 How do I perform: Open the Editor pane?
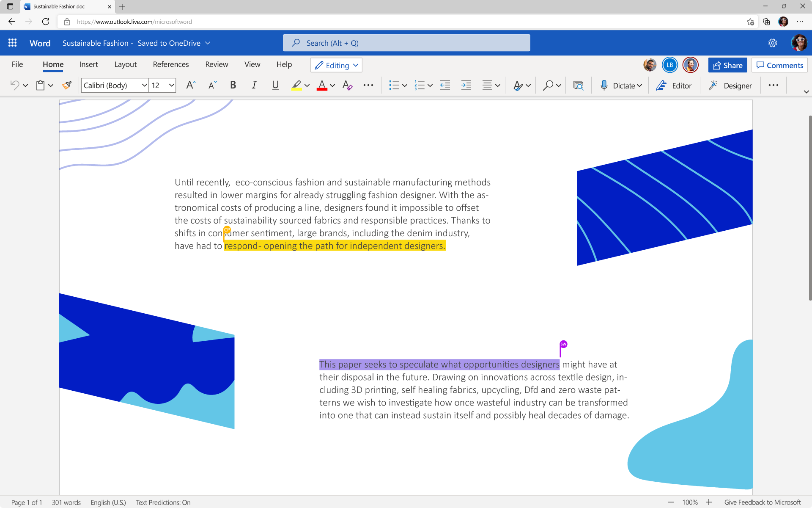674,85
